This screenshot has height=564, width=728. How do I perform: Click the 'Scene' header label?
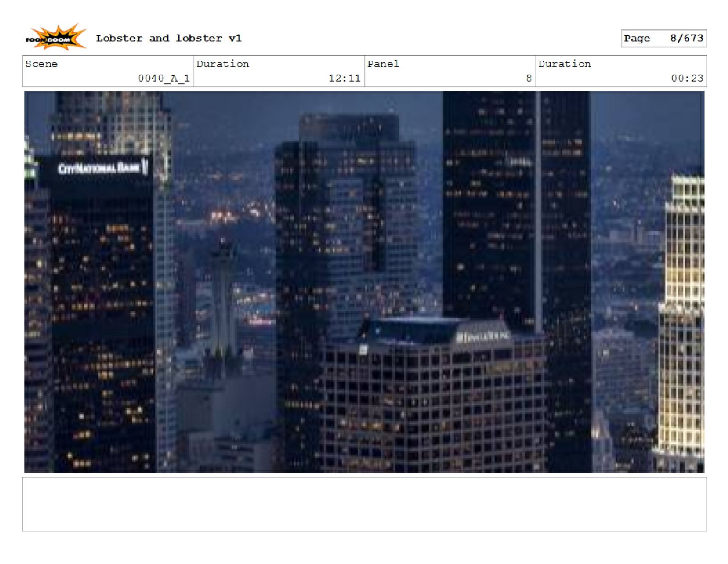[x=41, y=64]
